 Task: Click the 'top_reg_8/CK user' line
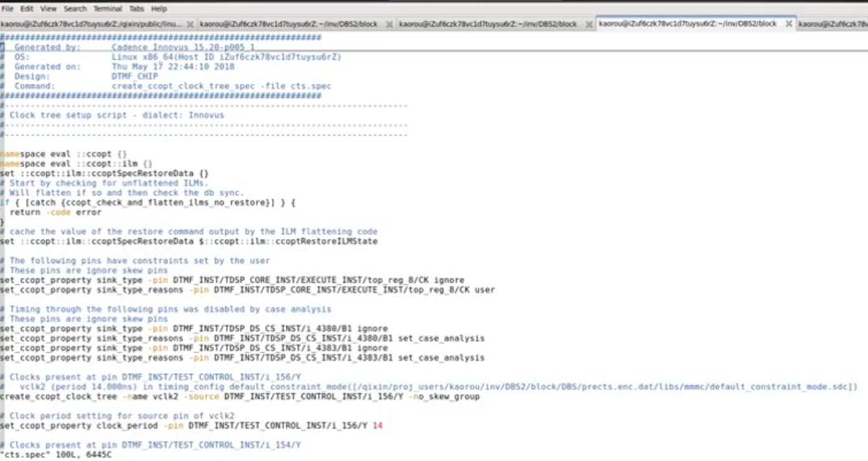point(247,290)
